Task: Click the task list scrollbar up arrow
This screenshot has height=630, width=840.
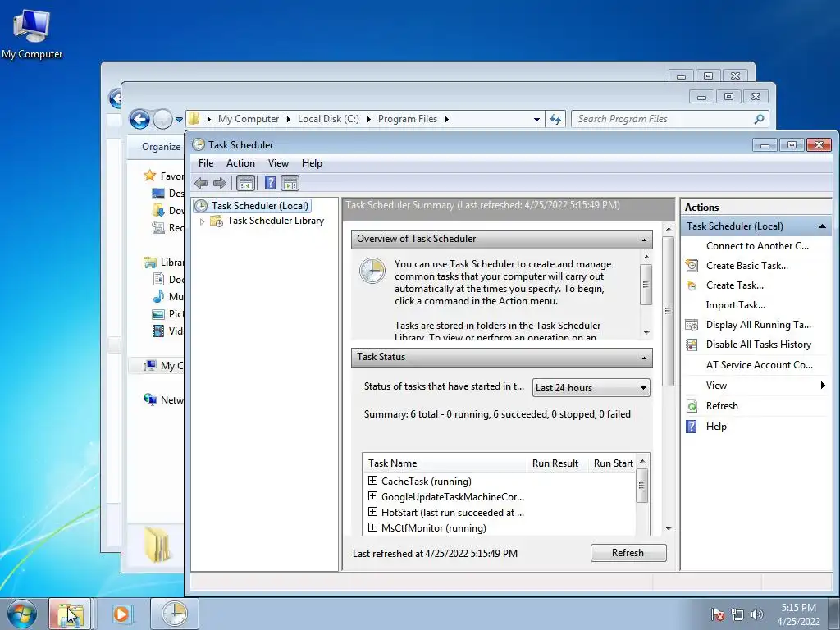Action: click(641, 462)
